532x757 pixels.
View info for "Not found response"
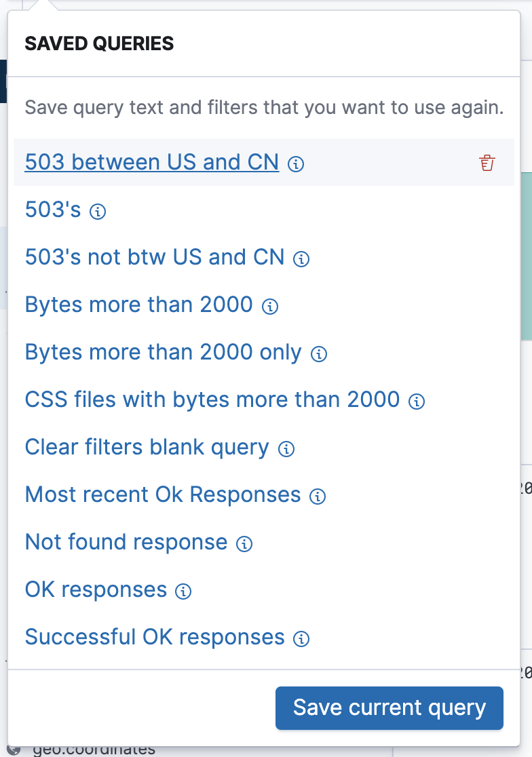tap(244, 544)
